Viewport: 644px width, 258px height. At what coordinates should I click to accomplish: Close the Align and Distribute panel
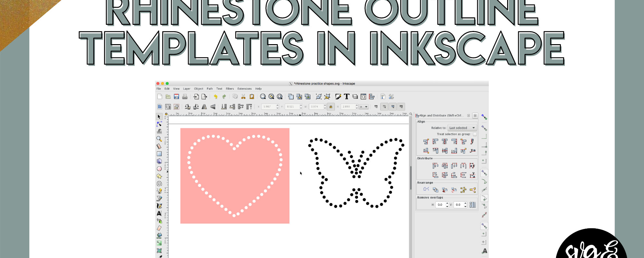point(475,115)
